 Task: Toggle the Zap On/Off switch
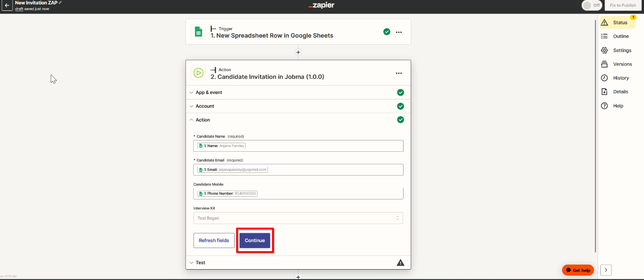pyautogui.click(x=592, y=5)
